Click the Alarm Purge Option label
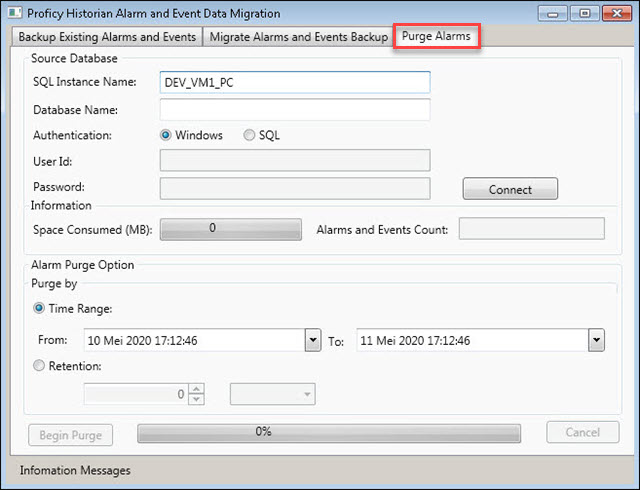Screen dimensions: 640x490 pyautogui.click(x=82, y=265)
